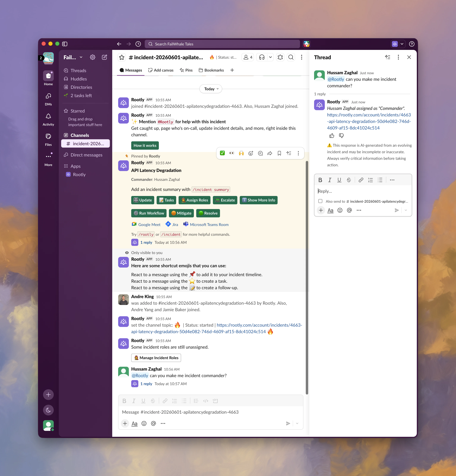The height and width of the screenshot is (476, 456).
Task: Open DMs in left rail
Action: click(x=48, y=99)
